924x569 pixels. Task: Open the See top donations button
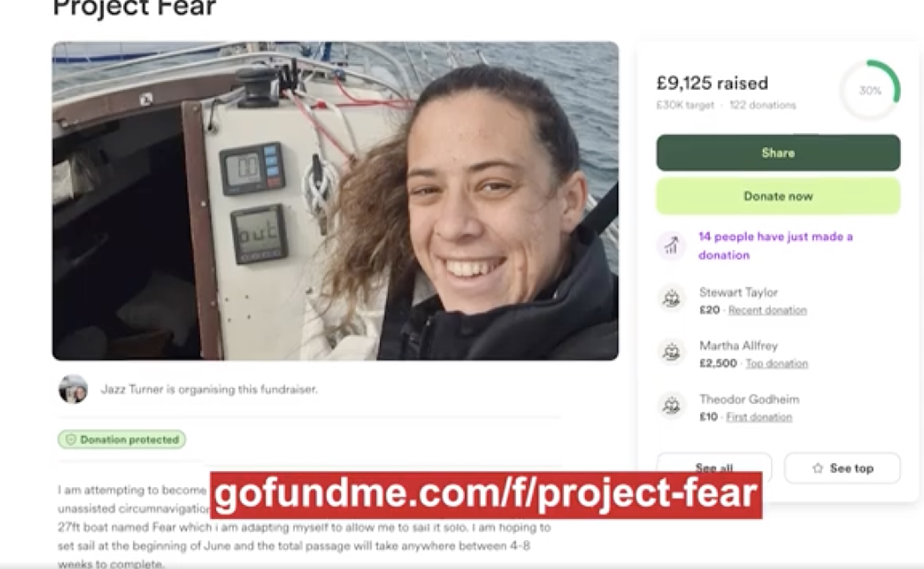click(x=842, y=468)
